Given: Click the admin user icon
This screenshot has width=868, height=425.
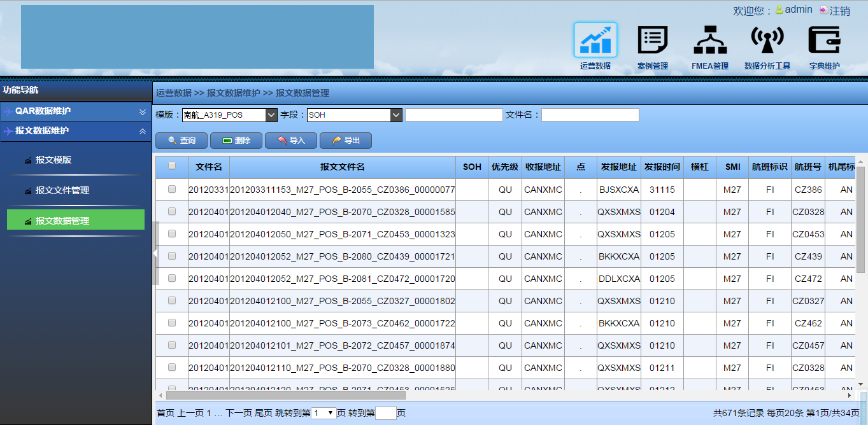Looking at the screenshot, I should pyautogui.click(x=779, y=10).
